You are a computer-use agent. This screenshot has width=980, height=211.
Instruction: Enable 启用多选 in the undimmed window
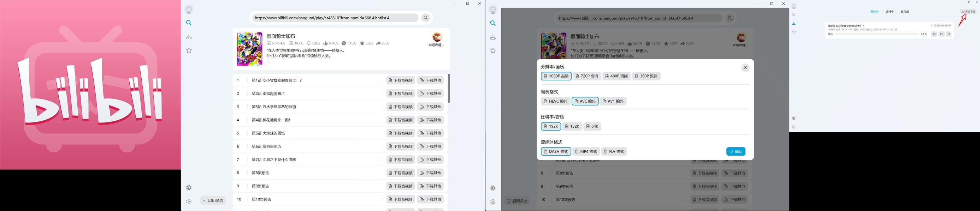[x=213, y=200]
